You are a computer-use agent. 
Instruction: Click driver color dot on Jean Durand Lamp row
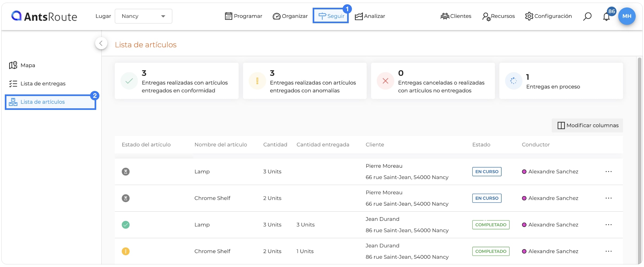click(x=524, y=225)
